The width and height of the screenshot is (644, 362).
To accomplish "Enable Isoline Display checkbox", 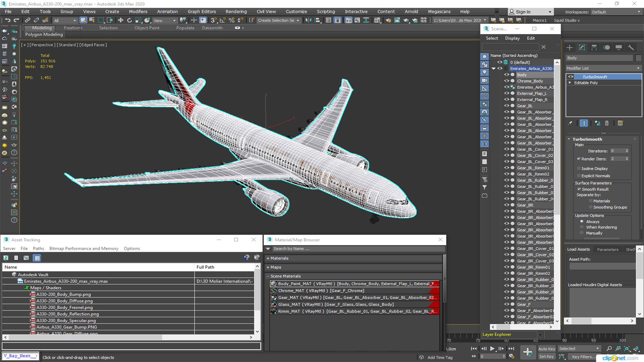I will coord(579,169).
